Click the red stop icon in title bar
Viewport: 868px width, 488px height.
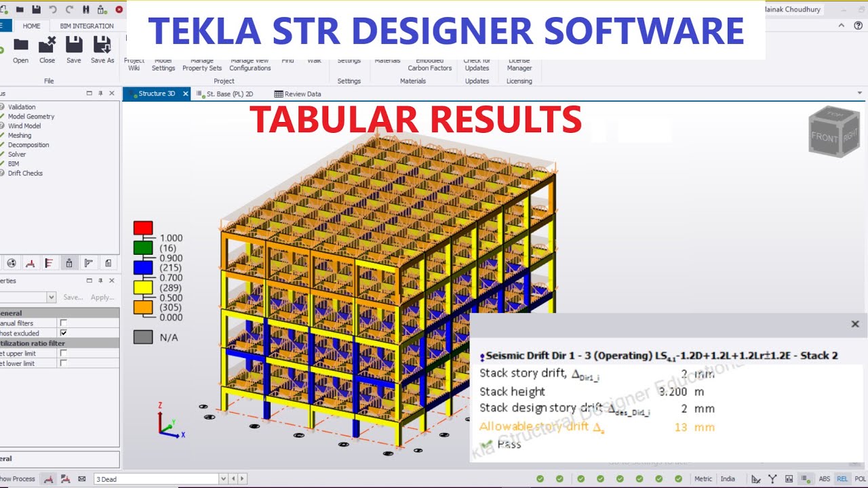[119, 9]
